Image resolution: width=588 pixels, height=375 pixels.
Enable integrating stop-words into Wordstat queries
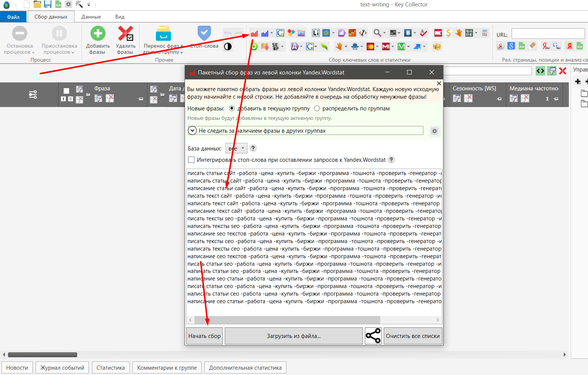(191, 160)
